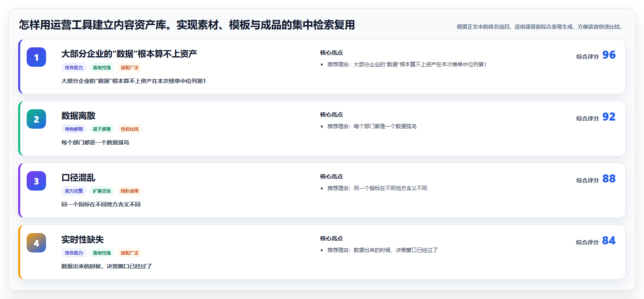Click the score value 84
This screenshot has height=299, width=644.
pyautogui.click(x=609, y=241)
